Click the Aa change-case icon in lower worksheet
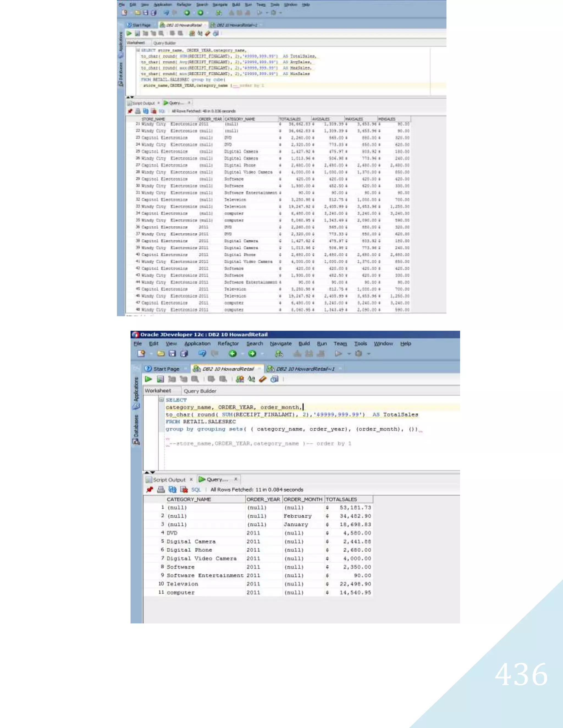Screen dimensions: 563x728 tap(251, 379)
